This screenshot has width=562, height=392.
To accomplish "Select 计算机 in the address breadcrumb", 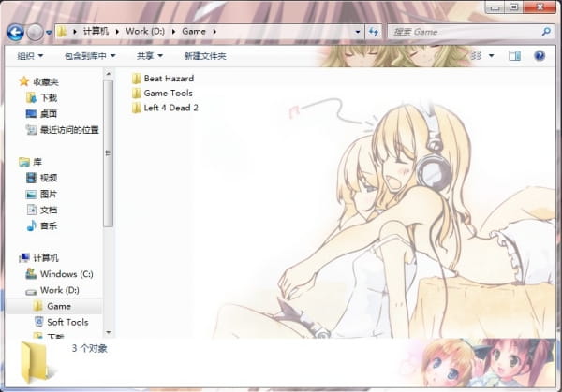I will [x=96, y=32].
